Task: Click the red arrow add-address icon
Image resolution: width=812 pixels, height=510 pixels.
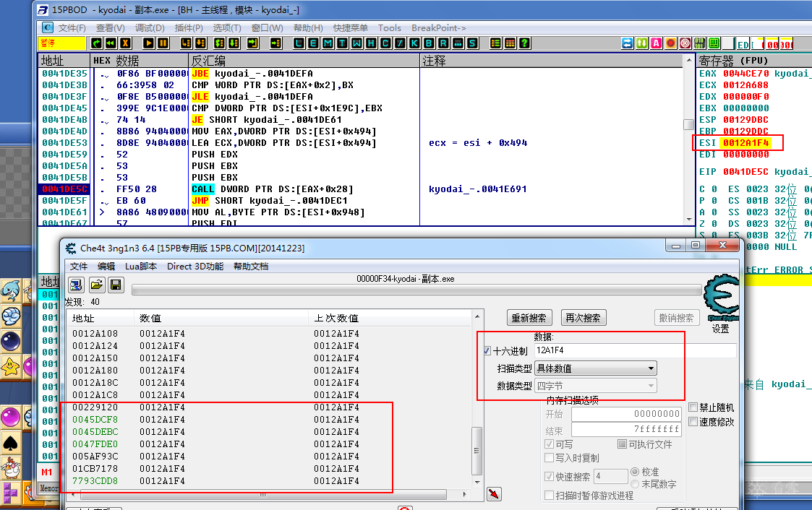Action: 494,494
